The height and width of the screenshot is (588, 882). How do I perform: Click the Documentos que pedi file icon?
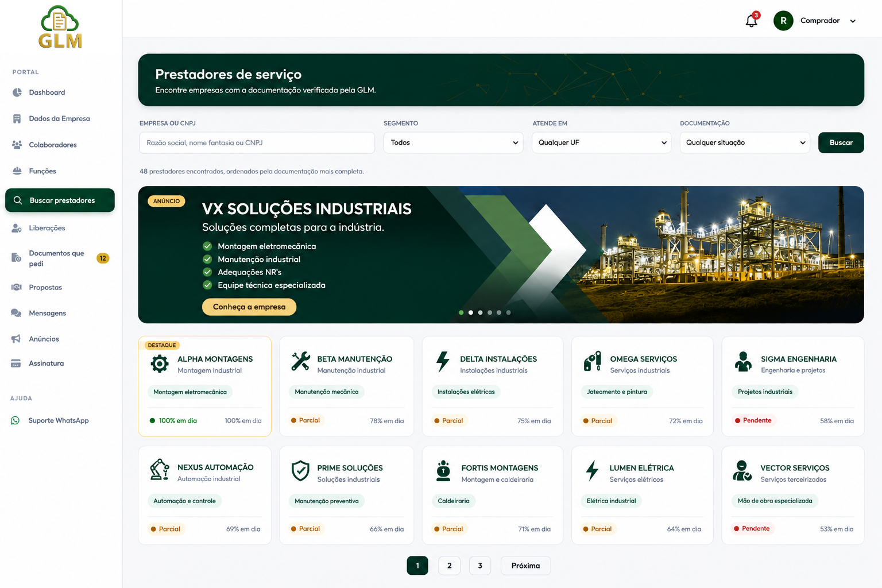17,258
